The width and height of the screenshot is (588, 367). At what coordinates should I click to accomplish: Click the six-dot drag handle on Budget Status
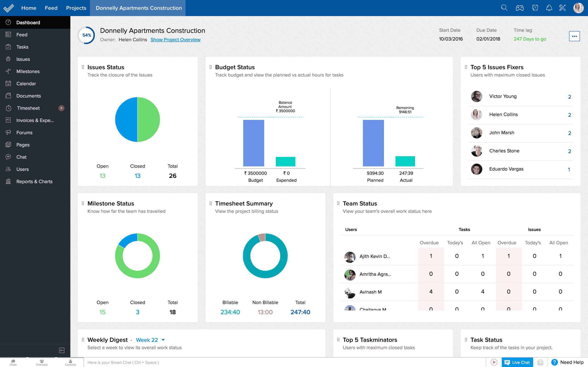(x=210, y=67)
